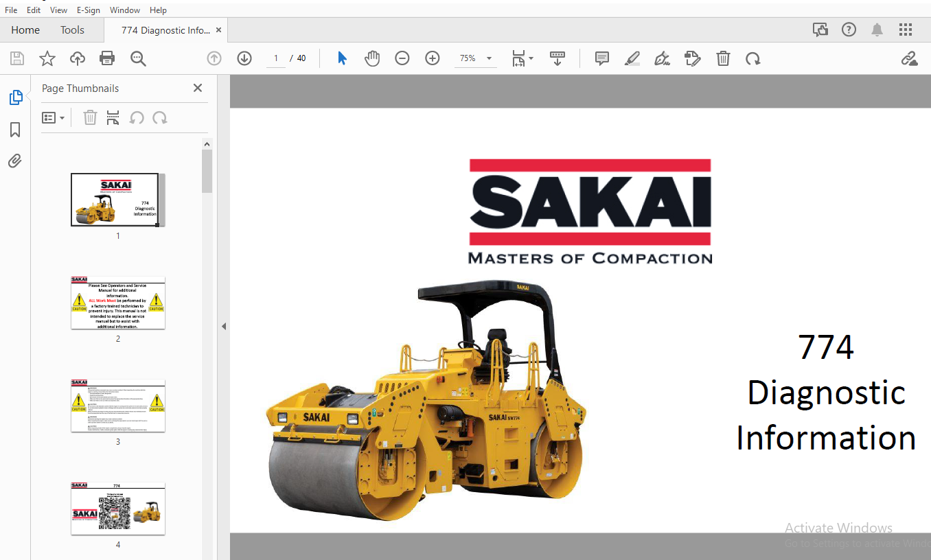Click total page count 40 text
Image resolution: width=931 pixels, height=560 pixels.
coord(301,58)
